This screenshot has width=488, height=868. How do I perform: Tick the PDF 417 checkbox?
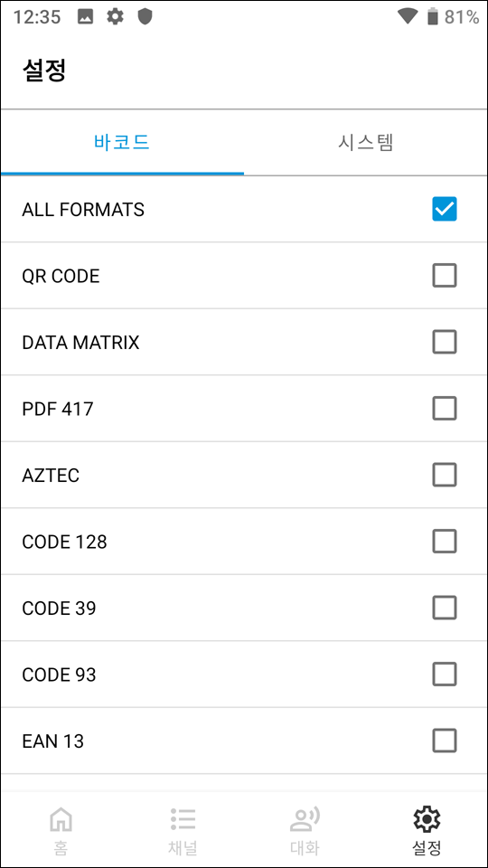coord(445,409)
